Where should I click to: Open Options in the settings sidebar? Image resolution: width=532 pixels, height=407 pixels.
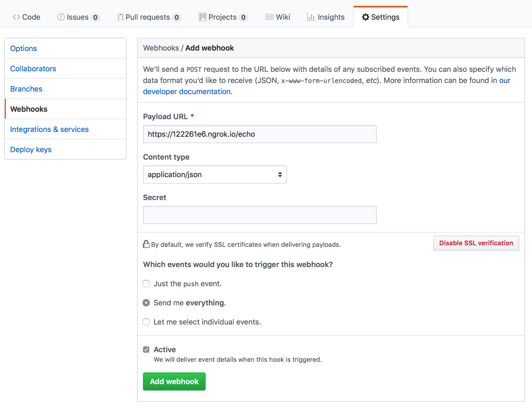point(23,48)
